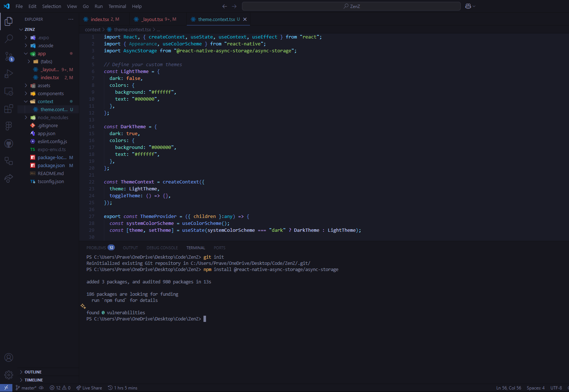Open the Manage gear icon
The image size is (569, 392).
click(x=9, y=375)
